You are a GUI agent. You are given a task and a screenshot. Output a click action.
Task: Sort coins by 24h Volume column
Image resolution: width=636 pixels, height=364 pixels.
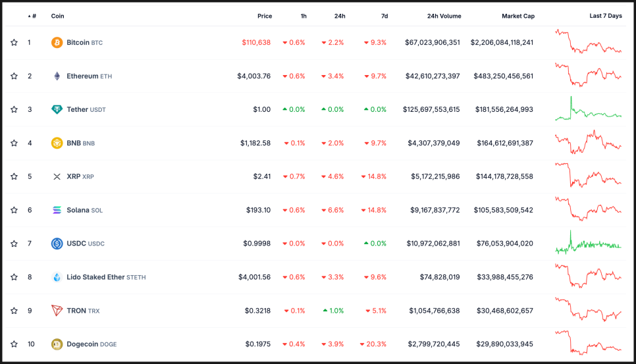coord(444,16)
